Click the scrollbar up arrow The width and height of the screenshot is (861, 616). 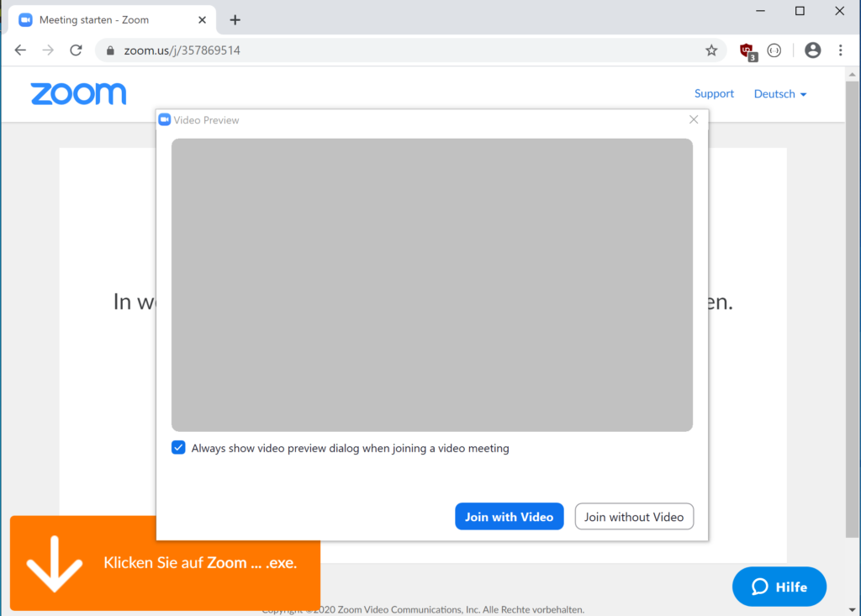852,74
